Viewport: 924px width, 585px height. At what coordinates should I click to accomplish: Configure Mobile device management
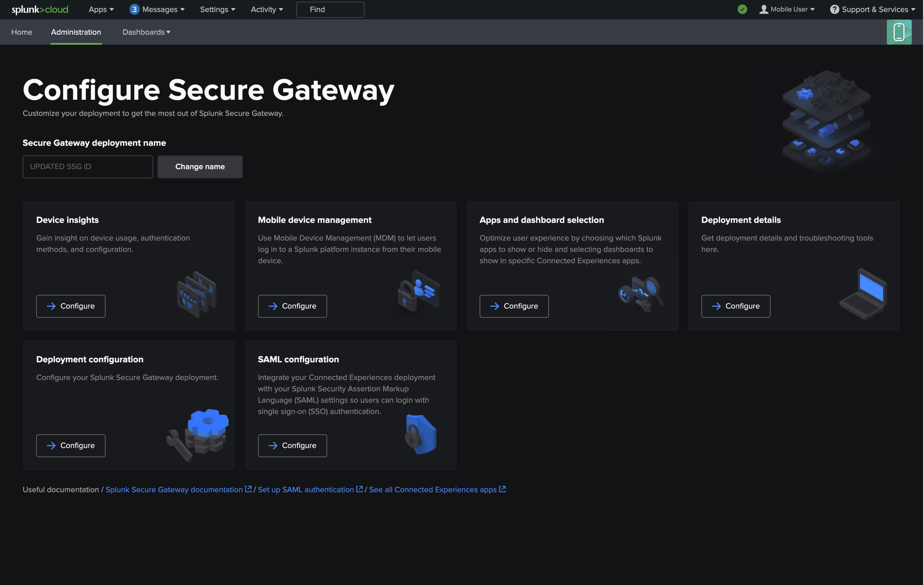pyautogui.click(x=292, y=306)
